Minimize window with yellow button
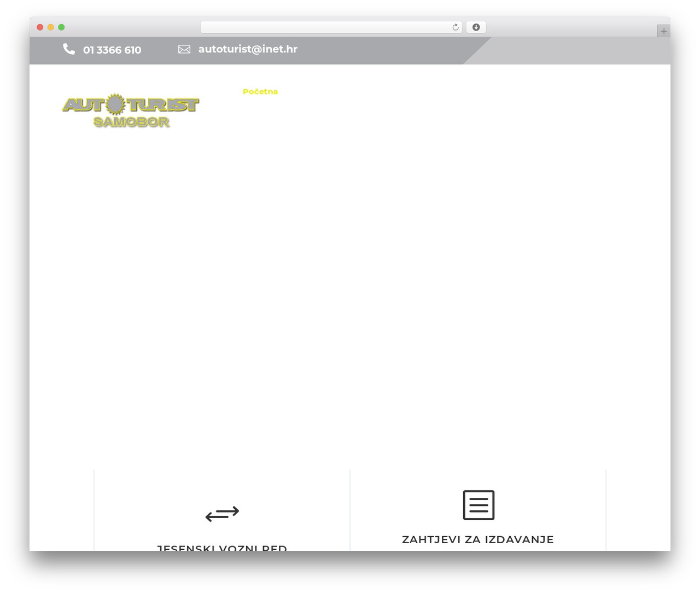The image size is (700, 593). pos(51,27)
